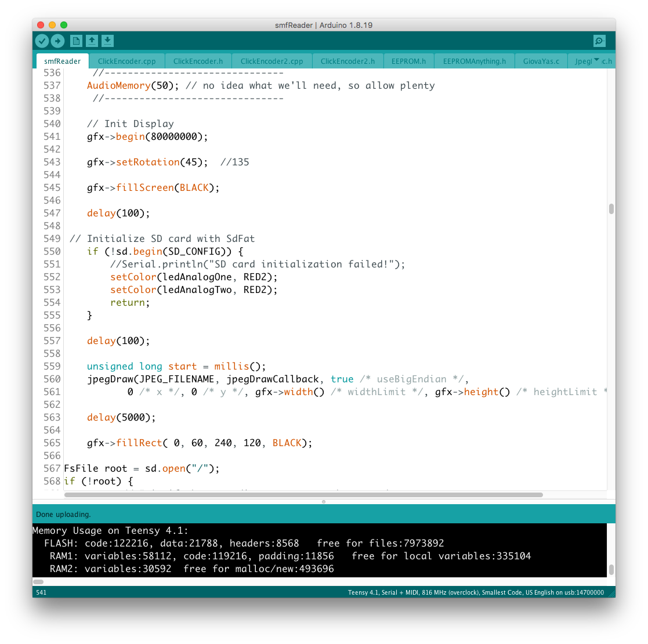Switch to the ClickEncoder.cpp tab
Image resolution: width=648 pixels, height=644 pixels.
coord(127,61)
